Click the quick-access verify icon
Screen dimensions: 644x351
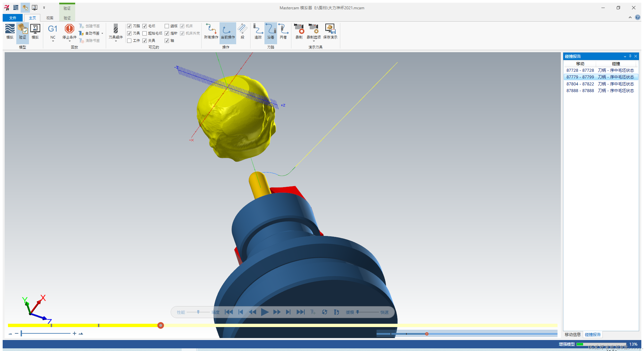[25, 7]
